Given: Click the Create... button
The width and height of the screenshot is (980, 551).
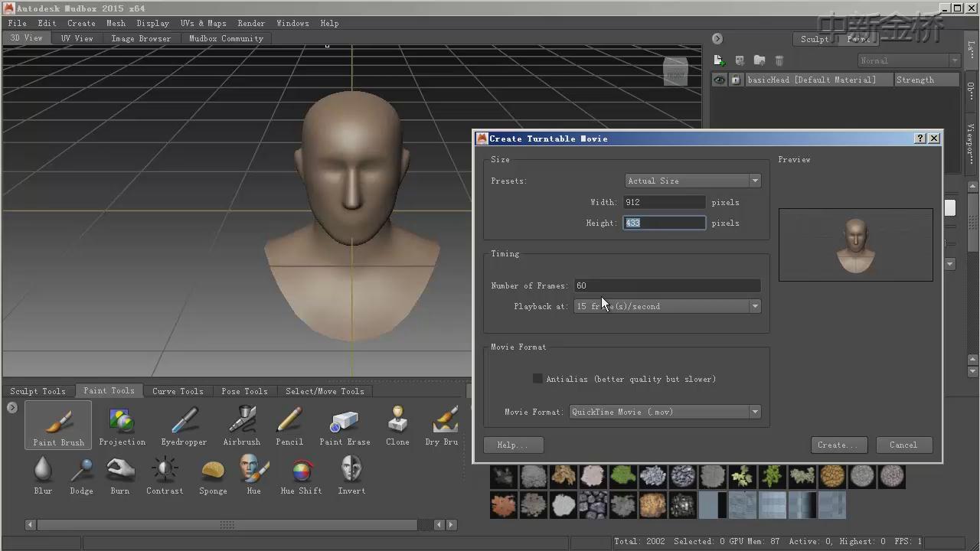Looking at the screenshot, I should point(838,445).
